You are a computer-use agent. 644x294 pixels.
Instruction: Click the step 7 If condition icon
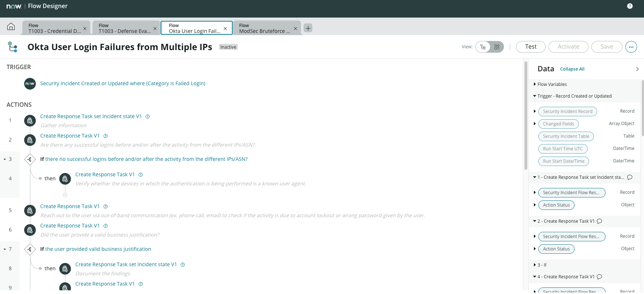point(30,249)
